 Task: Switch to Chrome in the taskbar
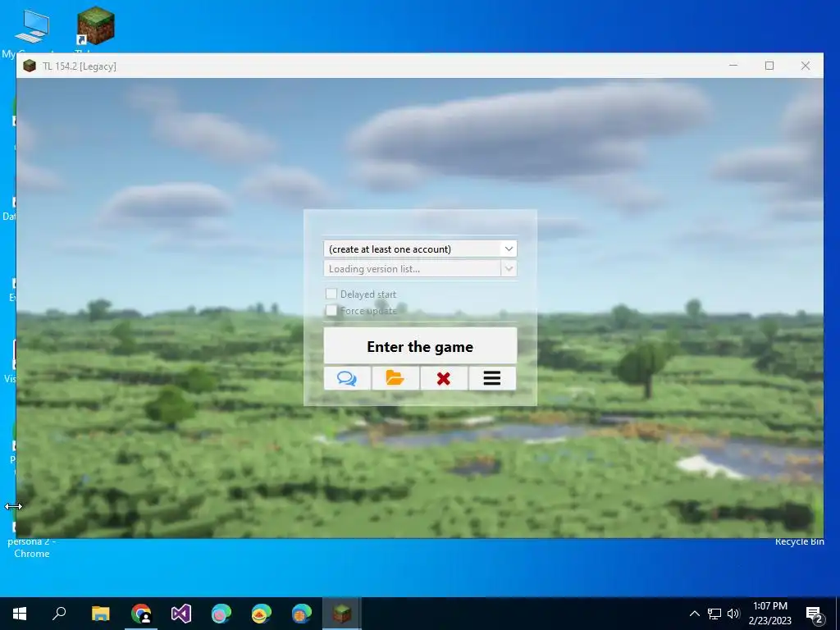[x=141, y=614]
